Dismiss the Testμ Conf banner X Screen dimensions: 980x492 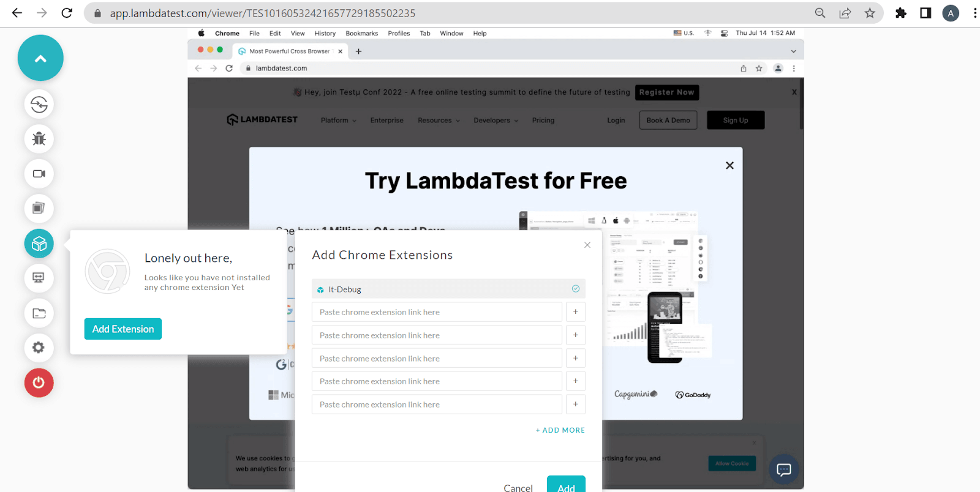[794, 92]
